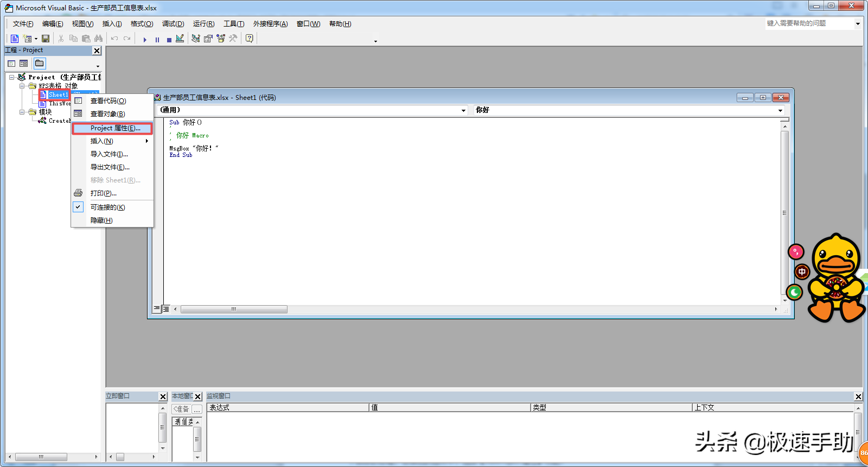Click the Undo arrow icon
868x467 pixels.
114,39
